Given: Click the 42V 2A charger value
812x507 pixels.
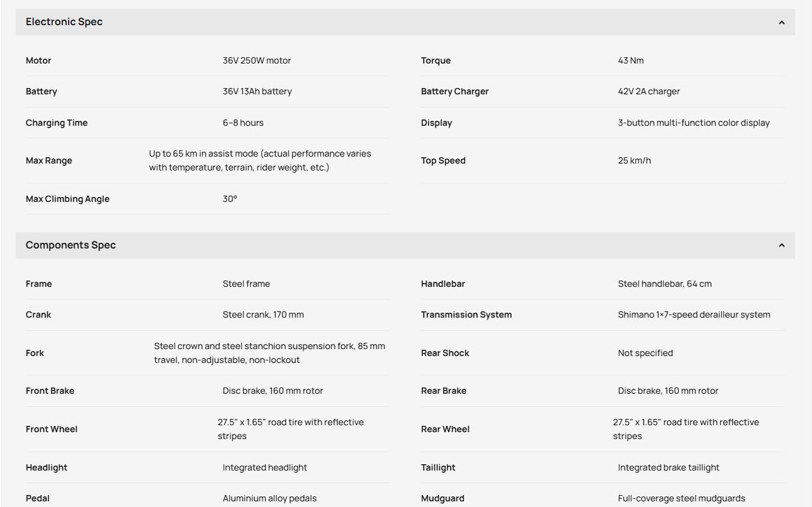Looking at the screenshot, I should click(649, 92).
